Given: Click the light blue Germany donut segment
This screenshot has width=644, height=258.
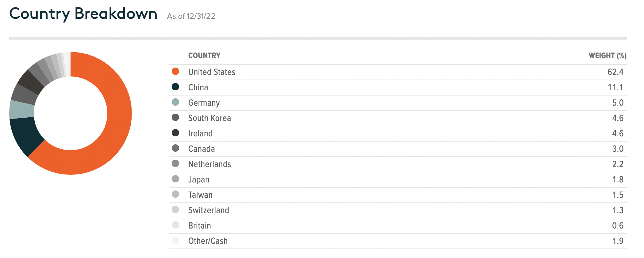Looking at the screenshot, I should (21, 110).
